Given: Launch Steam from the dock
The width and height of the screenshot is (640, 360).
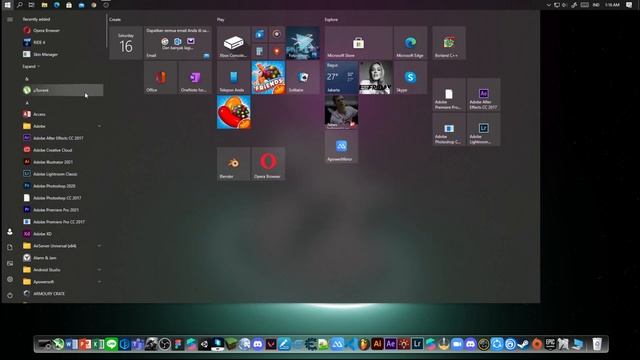Looking at the screenshot, I should pyautogui.click(x=524, y=344).
